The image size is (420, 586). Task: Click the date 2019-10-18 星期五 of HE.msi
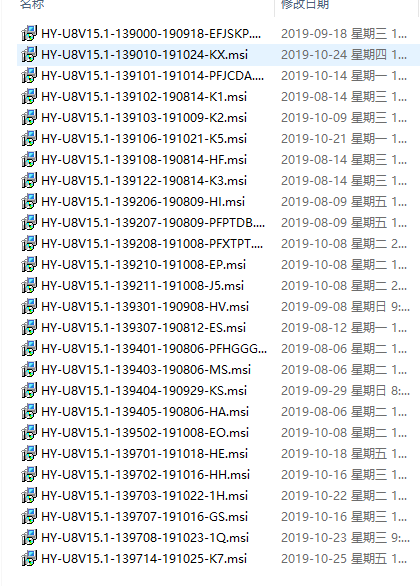[334, 454]
